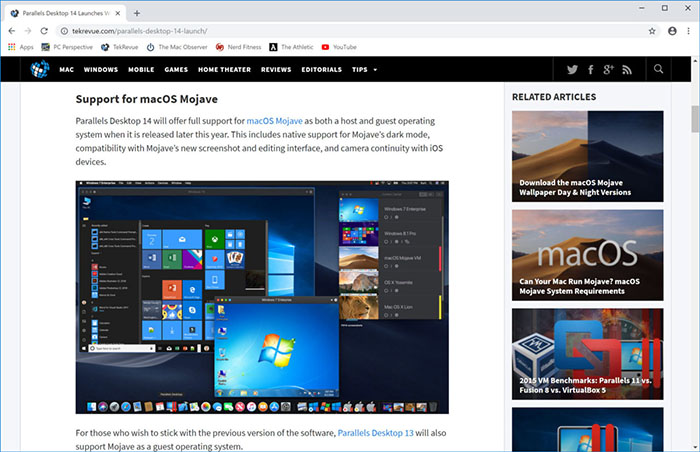This screenshot has width=700, height=452.
Task: Open the HOME THEATER navigation section
Action: click(x=225, y=70)
